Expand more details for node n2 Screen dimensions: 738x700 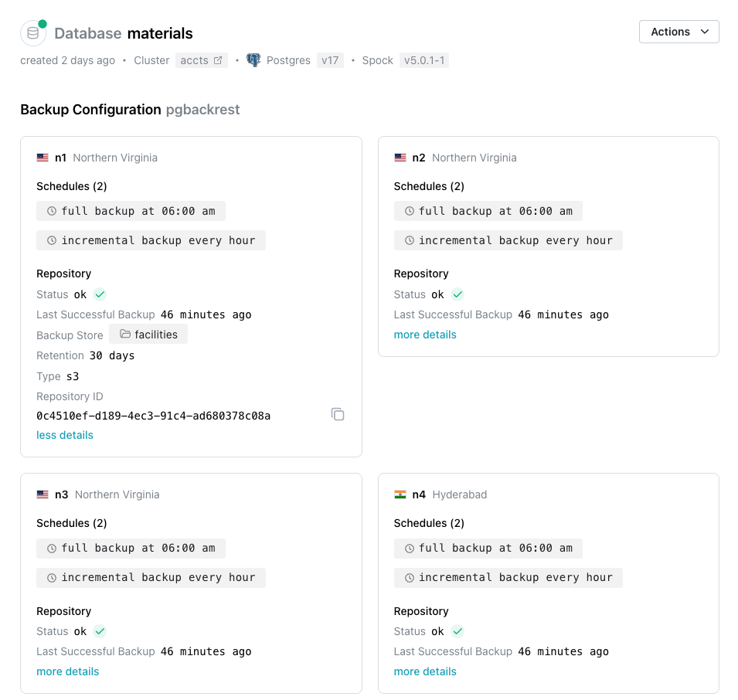pyautogui.click(x=425, y=335)
